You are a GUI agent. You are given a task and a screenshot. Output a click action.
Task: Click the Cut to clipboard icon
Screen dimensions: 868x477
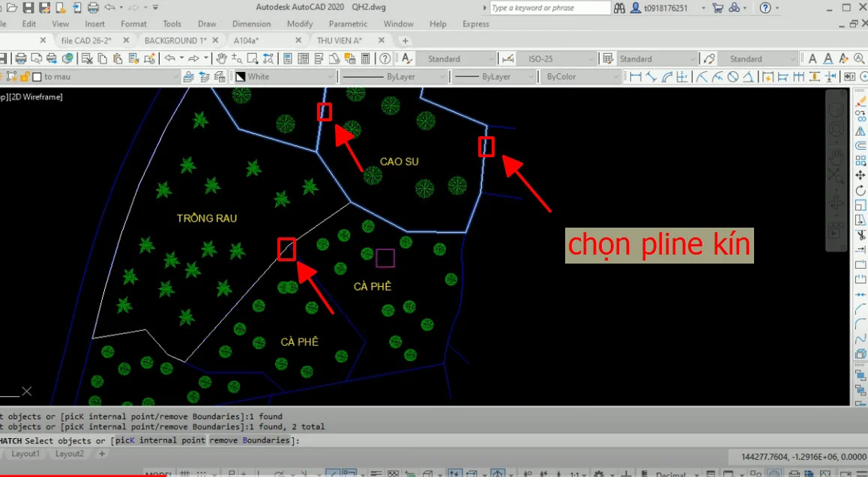pos(87,58)
